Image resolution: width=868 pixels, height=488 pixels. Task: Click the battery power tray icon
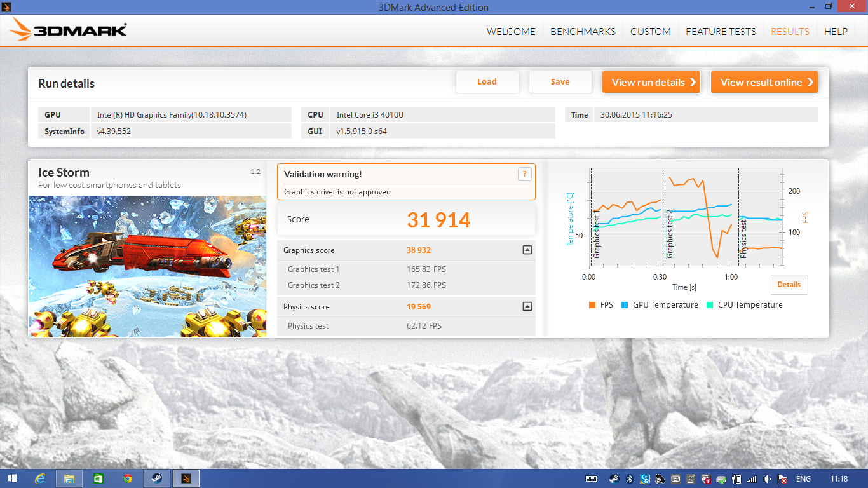pyautogui.click(x=736, y=479)
